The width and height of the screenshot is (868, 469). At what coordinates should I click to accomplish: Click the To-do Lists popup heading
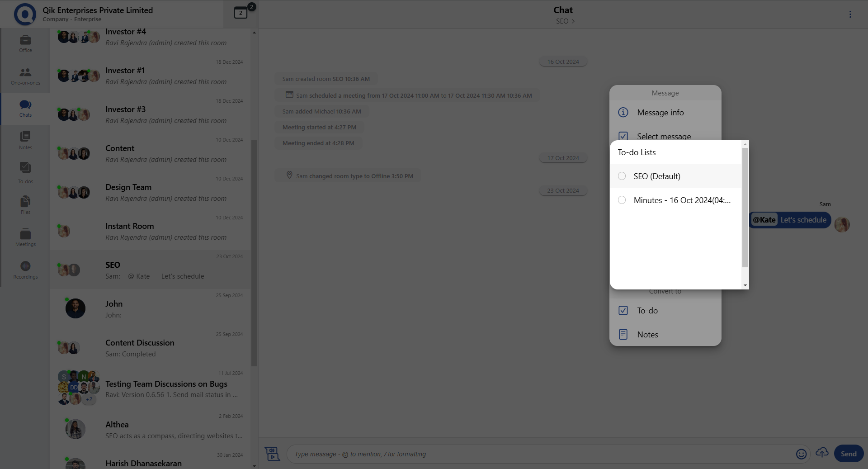(637, 152)
